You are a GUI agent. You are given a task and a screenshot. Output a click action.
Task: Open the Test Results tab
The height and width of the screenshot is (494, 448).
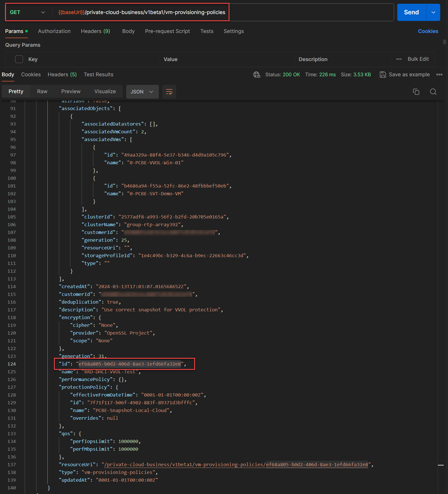(99, 74)
